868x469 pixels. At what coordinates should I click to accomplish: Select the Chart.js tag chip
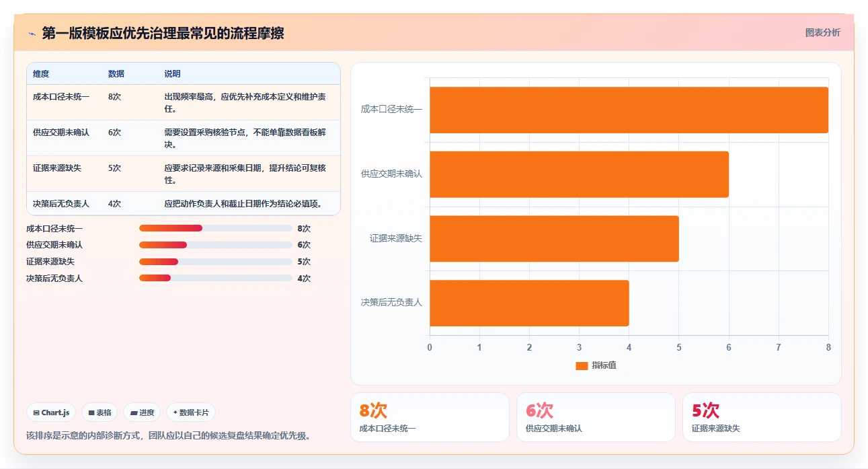click(x=51, y=412)
